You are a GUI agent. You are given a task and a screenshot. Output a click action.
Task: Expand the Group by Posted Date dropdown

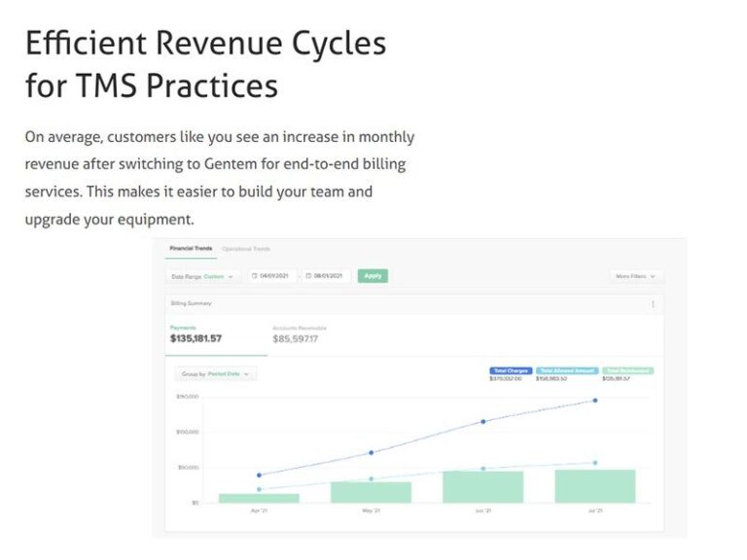216,373
